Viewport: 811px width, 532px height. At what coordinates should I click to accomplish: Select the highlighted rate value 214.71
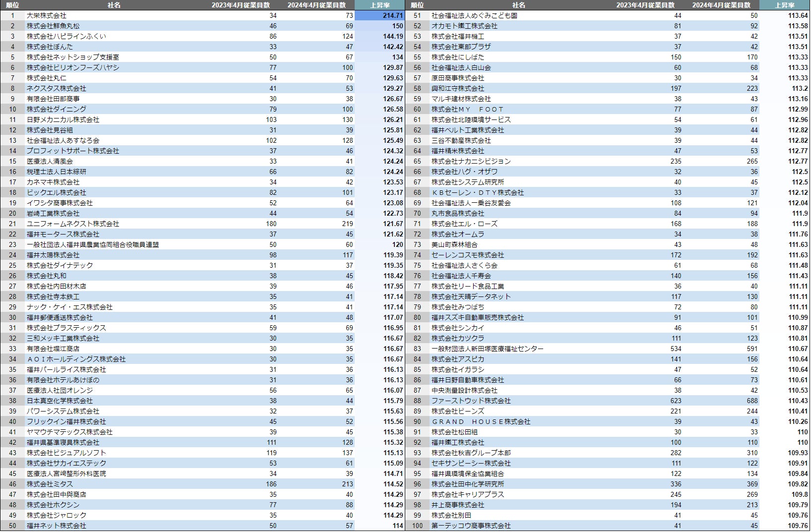coord(393,15)
